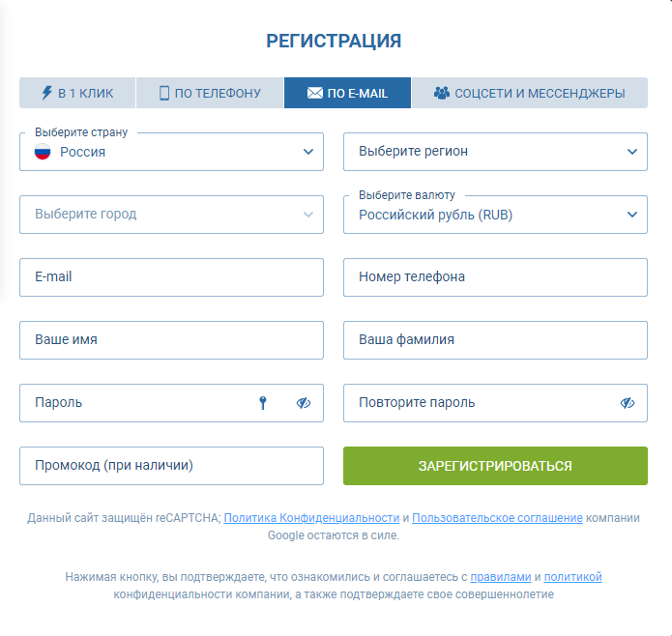The width and height of the screenshot is (672, 636).
Task: Expand the Выберите город dropdown
Action: (171, 215)
